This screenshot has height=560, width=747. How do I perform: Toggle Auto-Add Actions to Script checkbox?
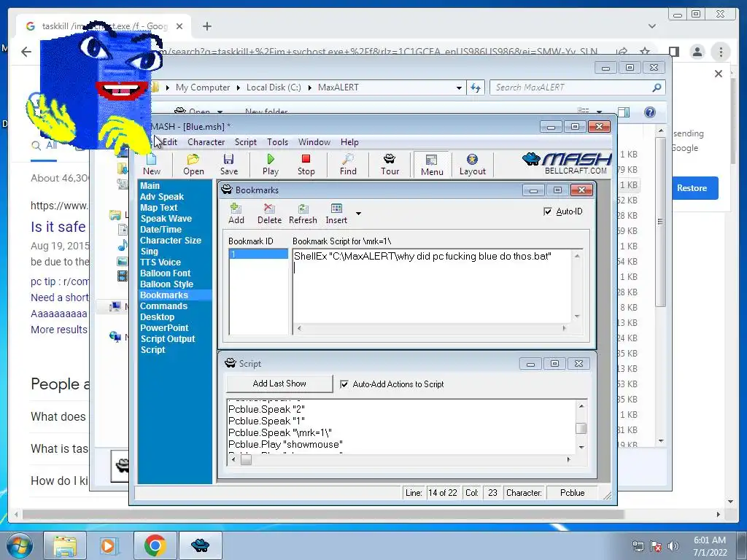click(344, 384)
